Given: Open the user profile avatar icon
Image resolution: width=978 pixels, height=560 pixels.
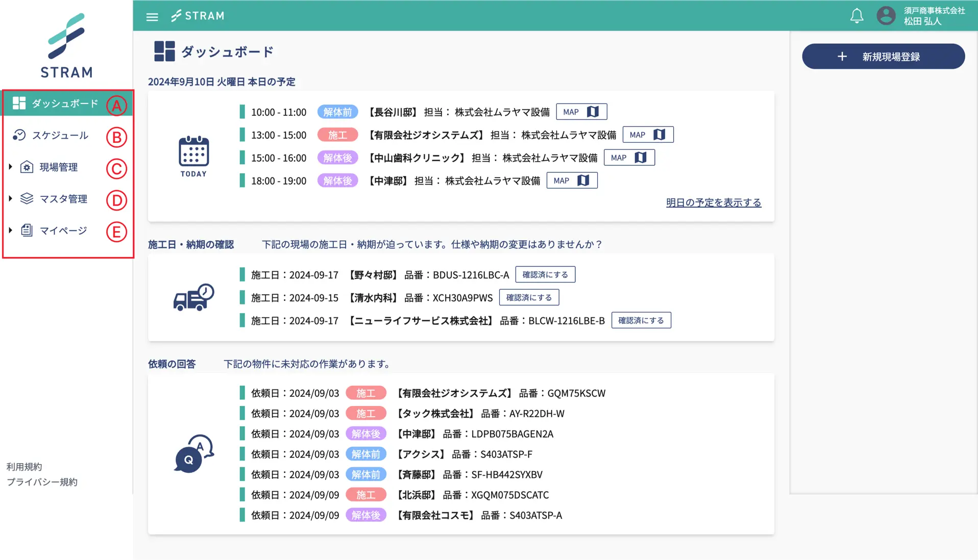Looking at the screenshot, I should point(886,16).
